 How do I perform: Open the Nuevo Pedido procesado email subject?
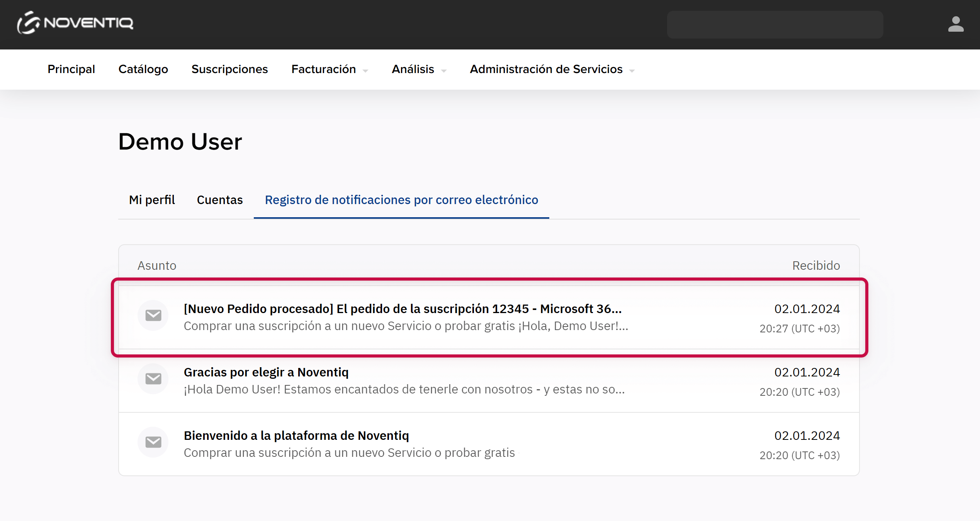[403, 309]
